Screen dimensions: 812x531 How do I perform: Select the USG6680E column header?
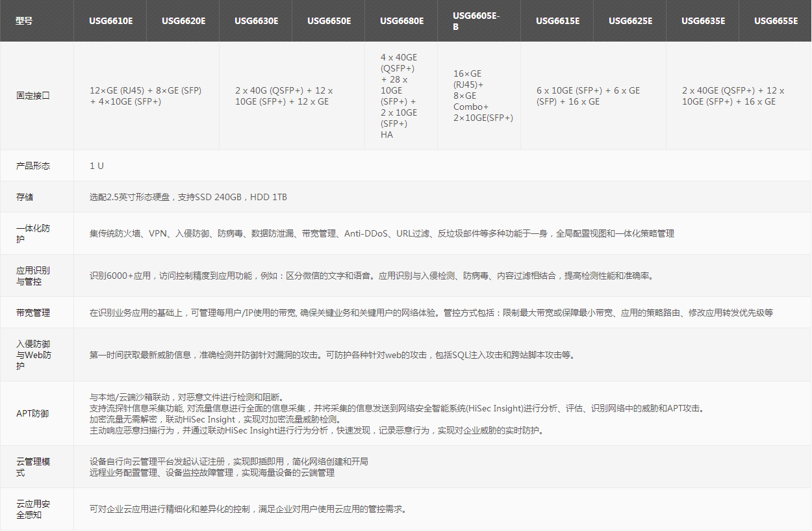[x=402, y=21]
